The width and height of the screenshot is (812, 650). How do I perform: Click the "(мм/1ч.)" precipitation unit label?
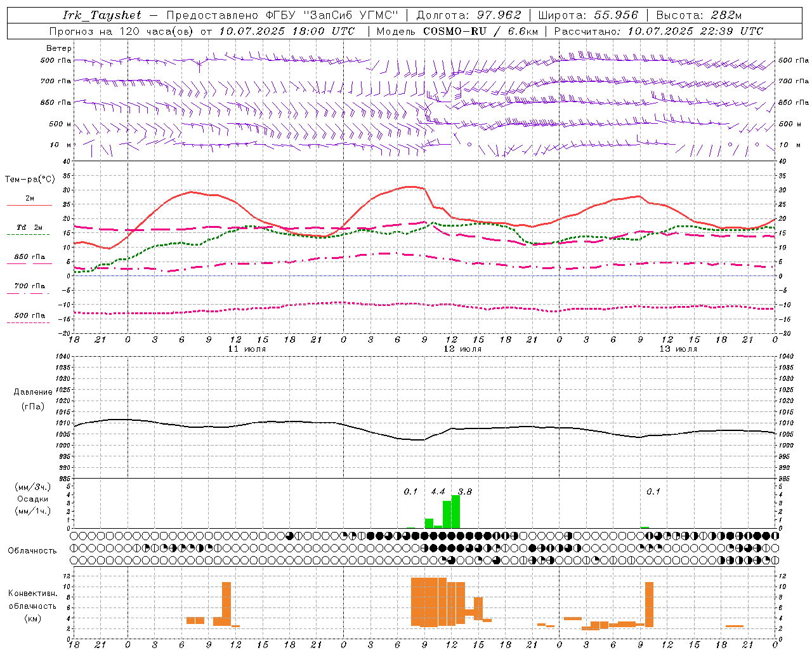pyautogui.click(x=33, y=511)
